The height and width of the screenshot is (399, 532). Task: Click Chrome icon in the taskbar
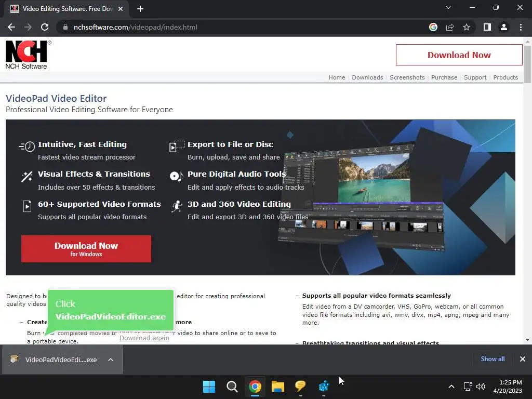[x=255, y=387]
